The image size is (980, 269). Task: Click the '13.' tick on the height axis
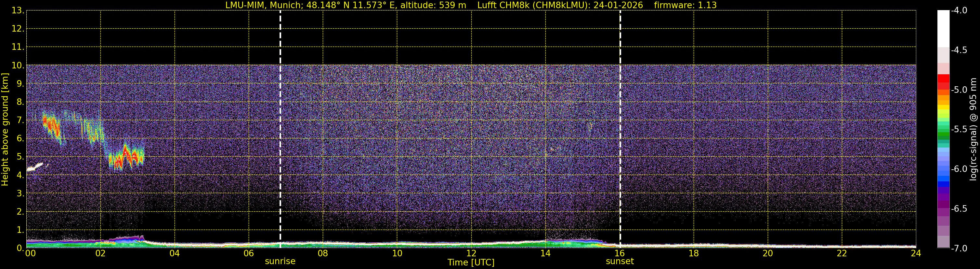coord(18,11)
